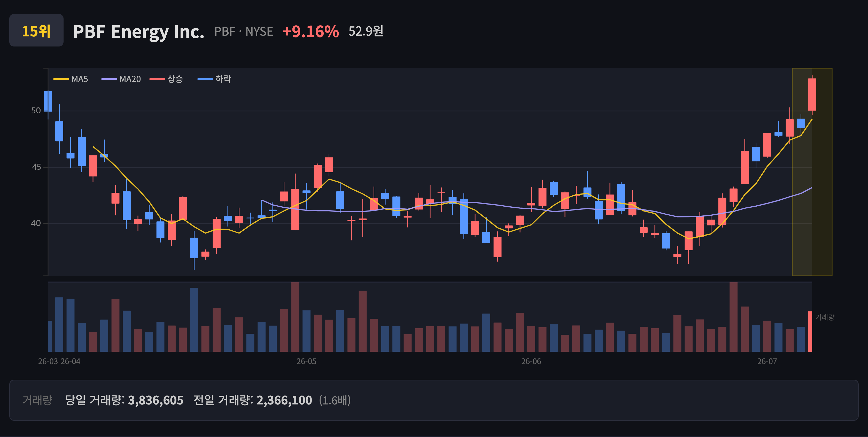Click the purple MA20 legend line swatch

(x=109, y=79)
